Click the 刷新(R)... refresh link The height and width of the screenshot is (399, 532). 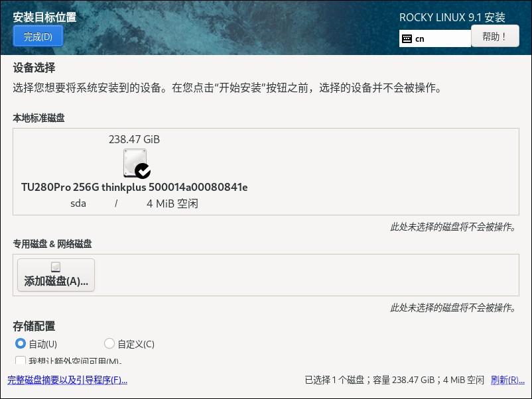click(x=507, y=380)
